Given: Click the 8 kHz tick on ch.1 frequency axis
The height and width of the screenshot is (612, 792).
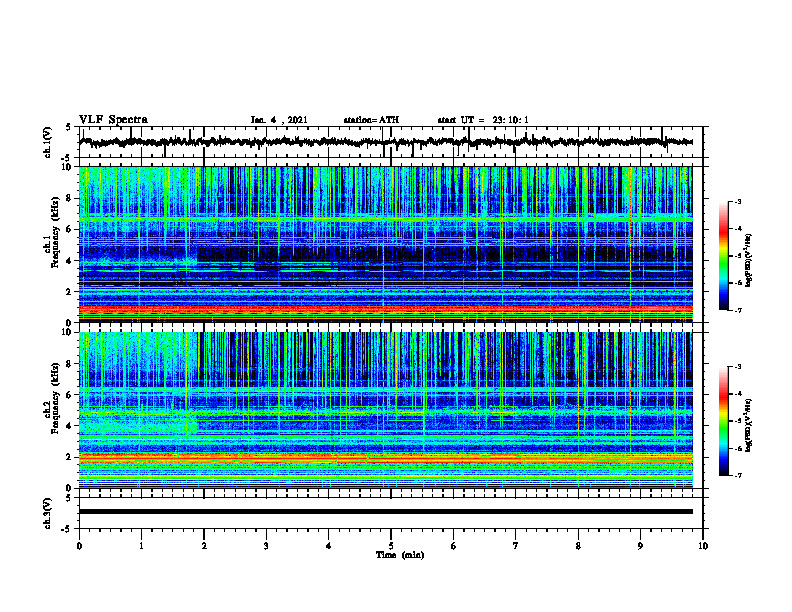Looking at the screenshot, I should (69, 198).
